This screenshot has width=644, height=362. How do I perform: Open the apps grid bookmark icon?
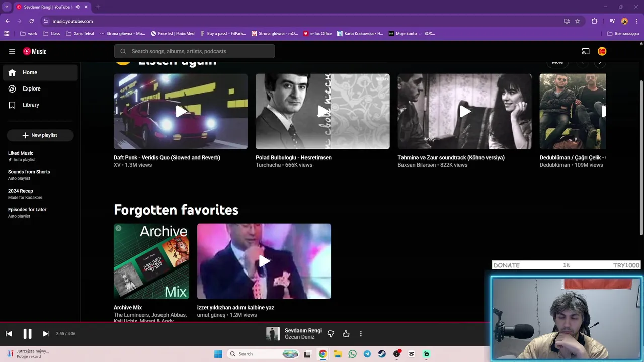[x=7, y=34]
